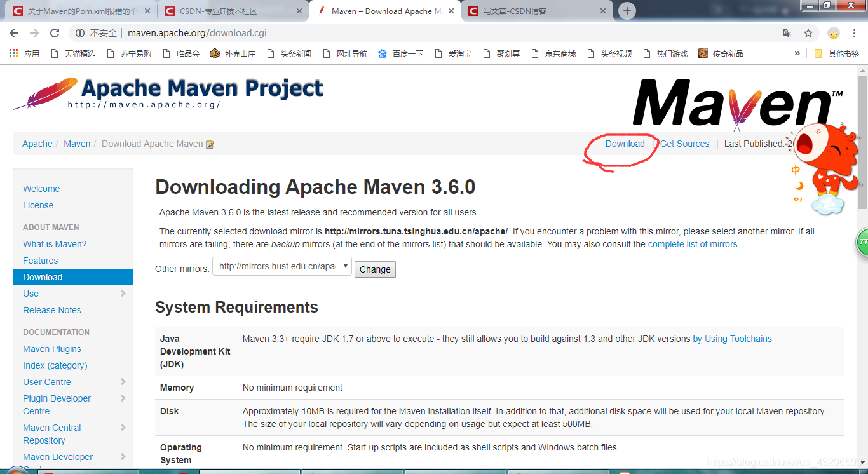Click the System Requirements heading
Screen dimensions: 868x474
click(x=236, y=308)
